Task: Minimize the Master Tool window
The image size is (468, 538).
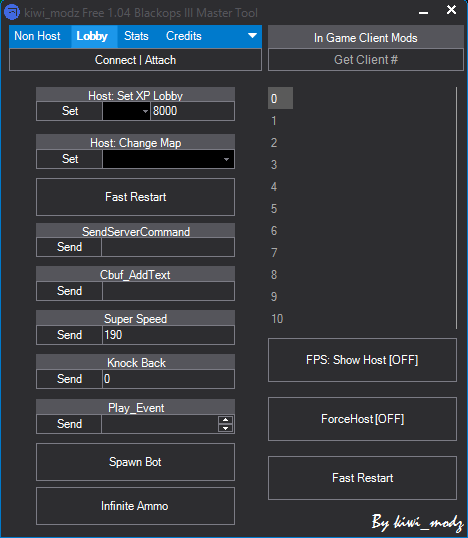Action: coord(423,12)
